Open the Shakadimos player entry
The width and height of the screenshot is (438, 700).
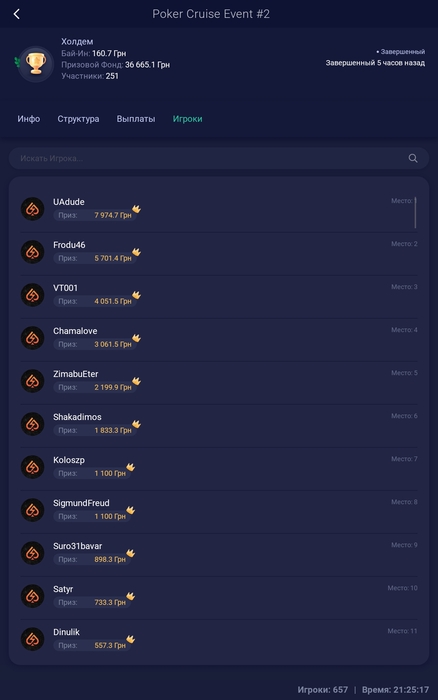pos(219,424)
